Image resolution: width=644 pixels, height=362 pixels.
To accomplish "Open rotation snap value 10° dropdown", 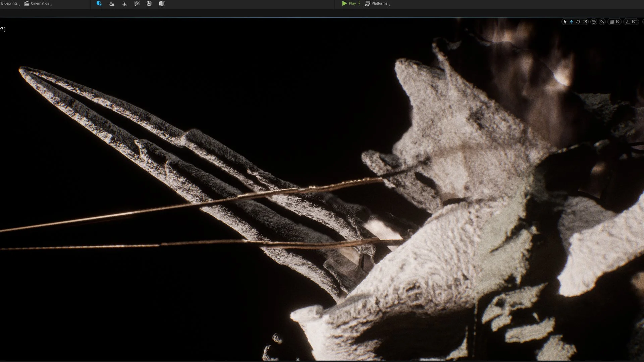I will click(x=634, y=21).
